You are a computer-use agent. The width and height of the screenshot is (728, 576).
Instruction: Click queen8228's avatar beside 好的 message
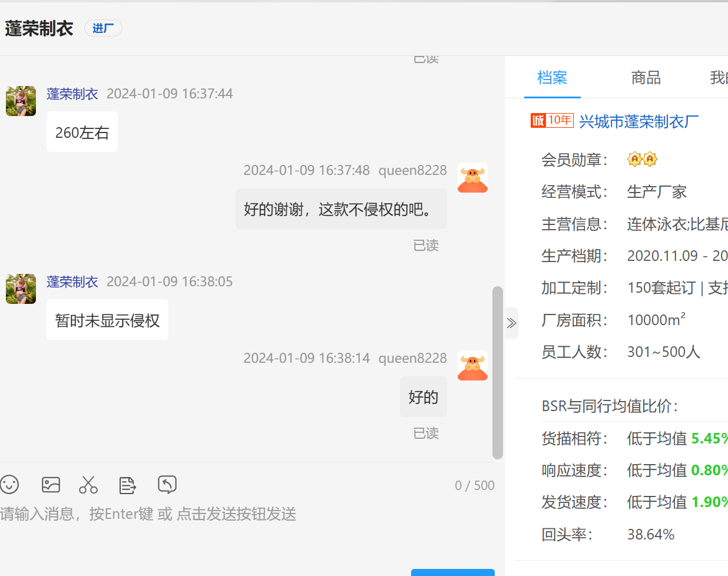(472, 366)
